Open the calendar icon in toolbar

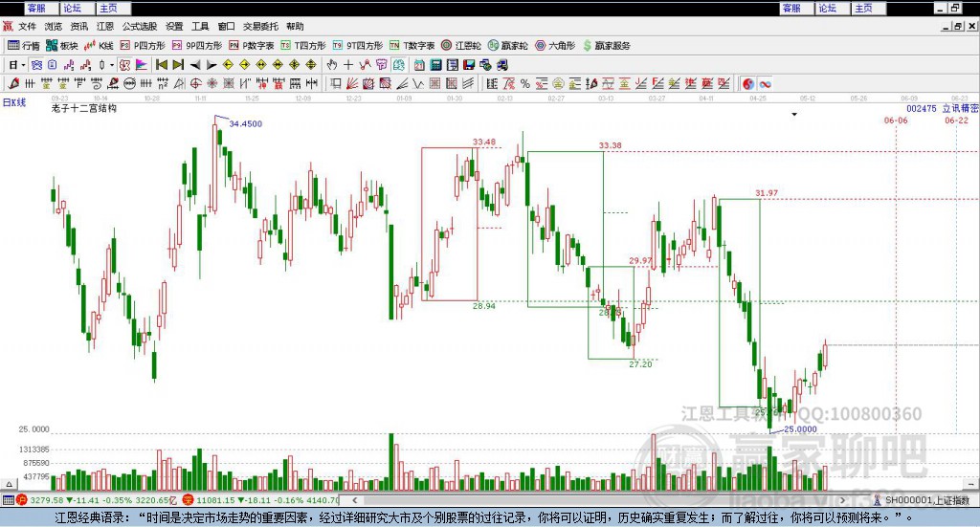(419, 65)
